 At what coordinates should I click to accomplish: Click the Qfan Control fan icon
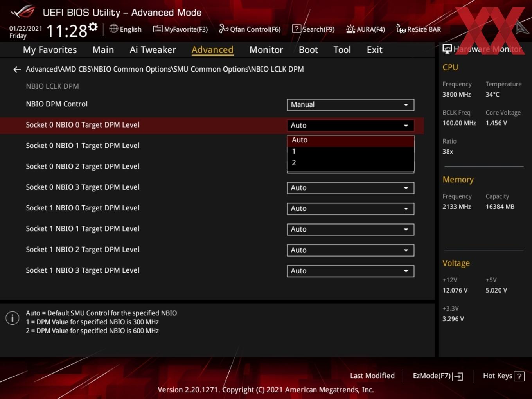tap(223, 29)
